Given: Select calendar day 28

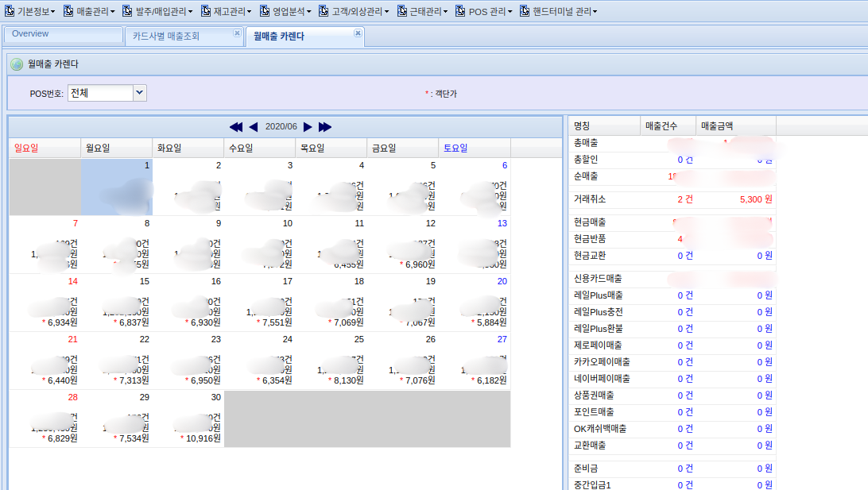Looking at the screenshot, I should click(x=45, y=420).
